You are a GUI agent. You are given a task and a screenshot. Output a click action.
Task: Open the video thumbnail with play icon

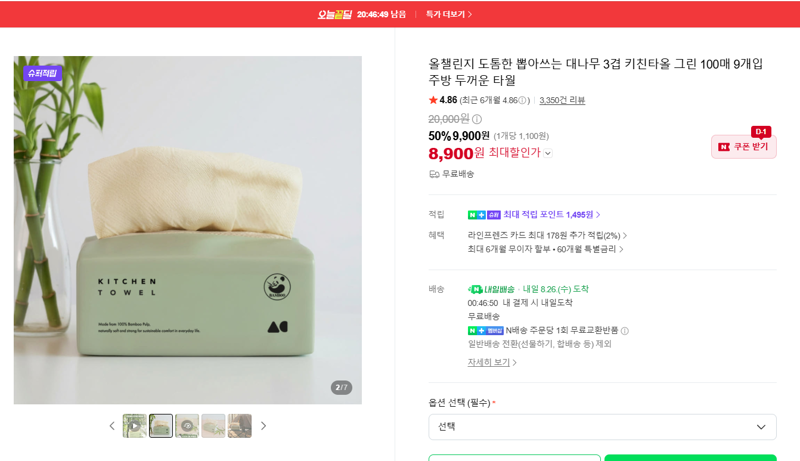pos(135,426)
